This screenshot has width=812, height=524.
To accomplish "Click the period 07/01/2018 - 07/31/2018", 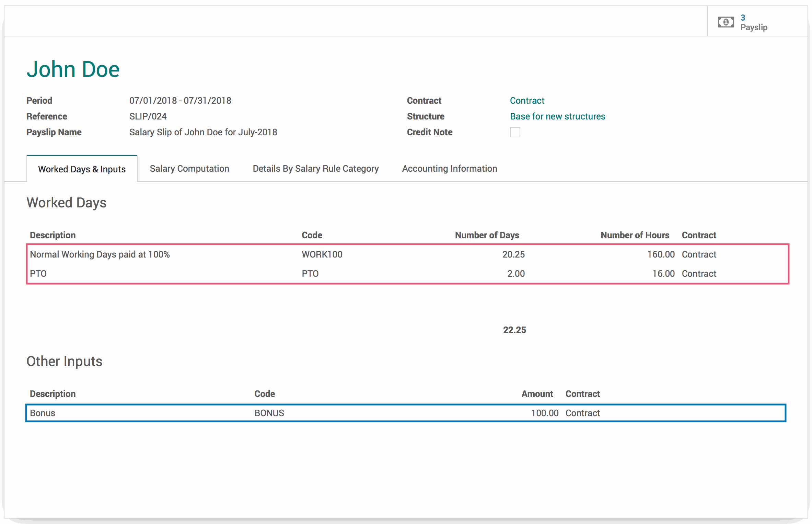I will click(x=180, y=101).
